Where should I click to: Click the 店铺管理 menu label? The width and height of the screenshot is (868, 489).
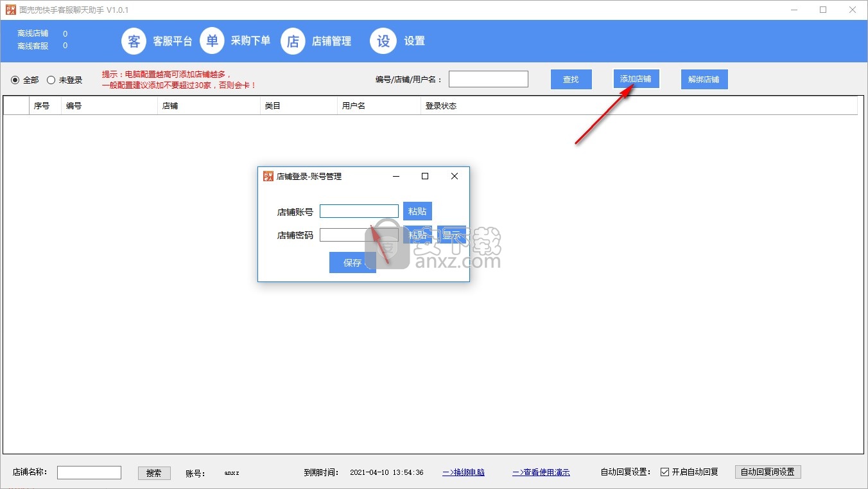pyautogui.click(x=332, y=41)
